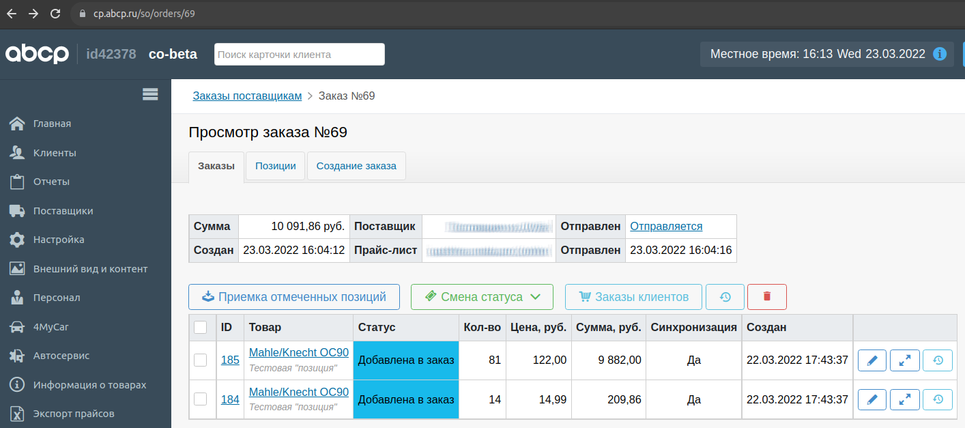Open history for row 185
Screen dimensions: 965x428
(937, 360)
